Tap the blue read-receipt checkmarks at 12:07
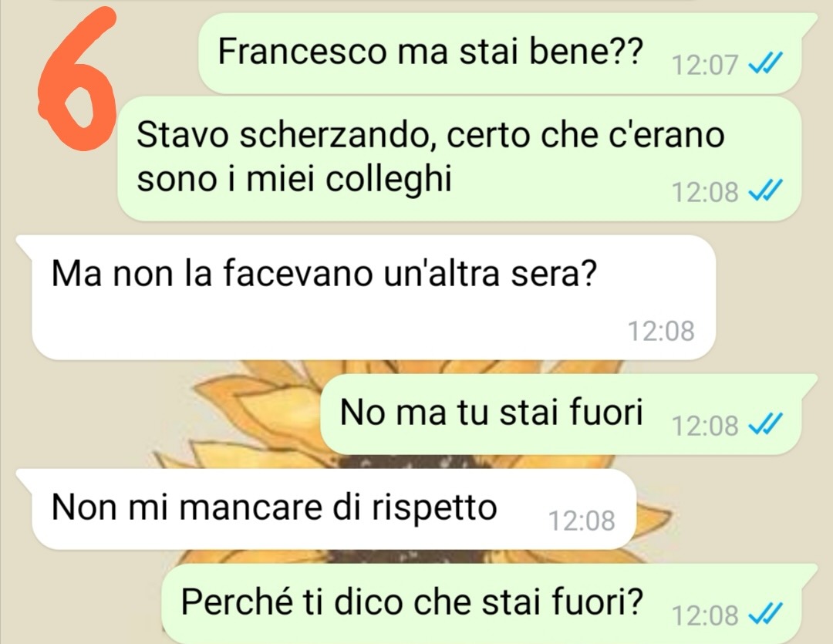 click(x=765, y=64)
